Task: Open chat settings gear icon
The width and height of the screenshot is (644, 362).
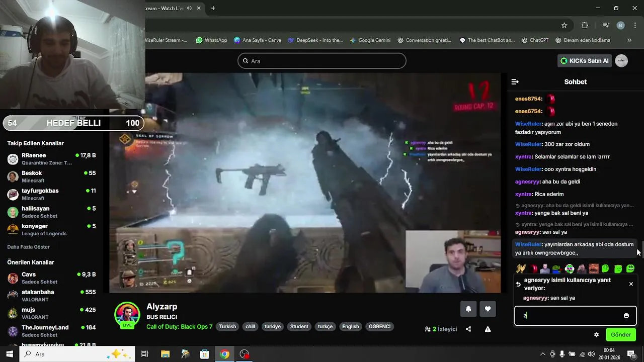Action: point(597,335)
